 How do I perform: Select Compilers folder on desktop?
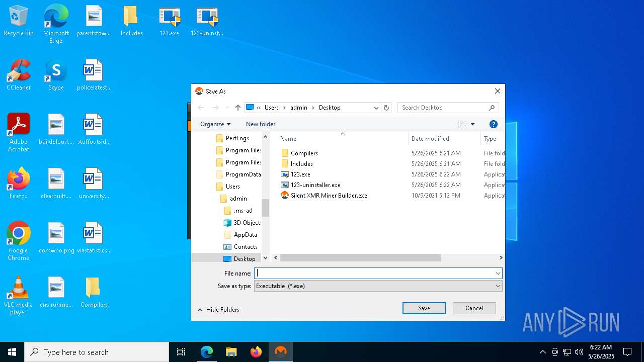pos(94,293)
